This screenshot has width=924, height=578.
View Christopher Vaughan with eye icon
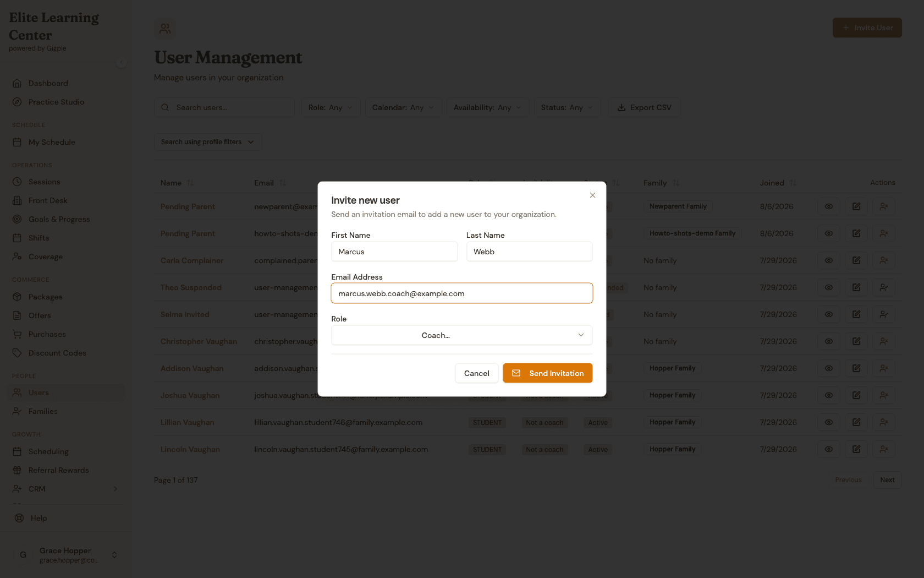[829, 341]
